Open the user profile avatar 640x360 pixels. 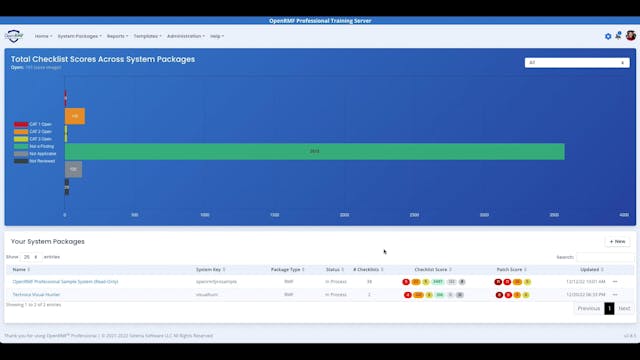tap(631, 36)
